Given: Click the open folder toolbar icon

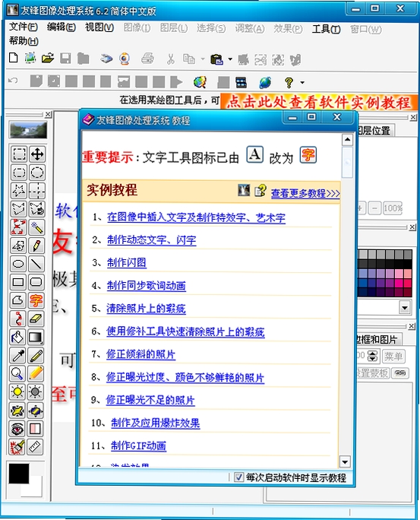Looking at the screenshot, I should coord(48,59).
